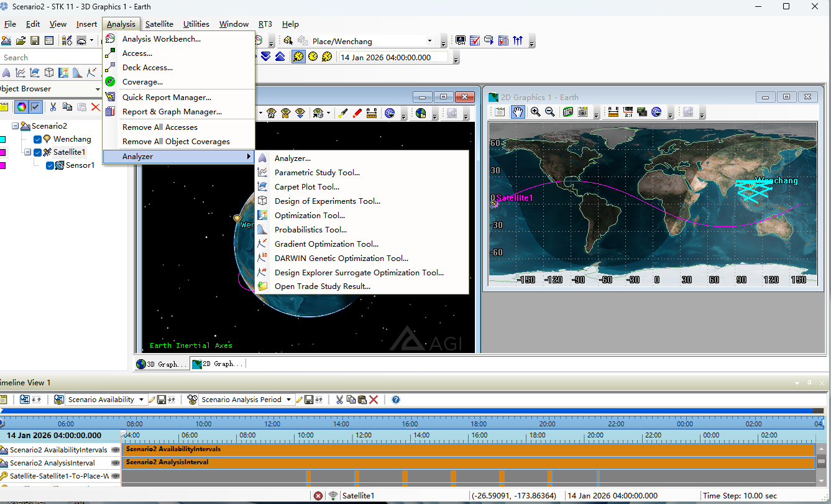This screenshot has width=831, height=504.
Task: Click the A-B measure ruler in 2D Graphics
Action: [613, 112]
